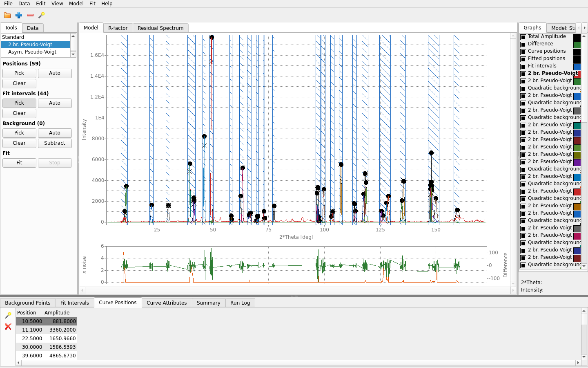
Task: Toggle bold 2 br. Pseudo-Voigt checkbox
Action: (523, 74)
